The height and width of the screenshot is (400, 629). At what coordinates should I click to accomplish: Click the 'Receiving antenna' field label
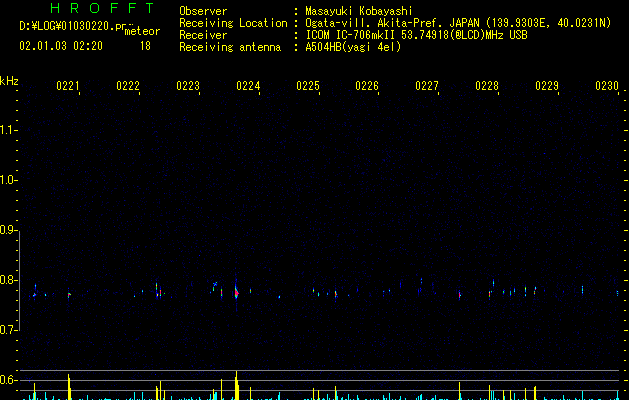coord(230,47)
